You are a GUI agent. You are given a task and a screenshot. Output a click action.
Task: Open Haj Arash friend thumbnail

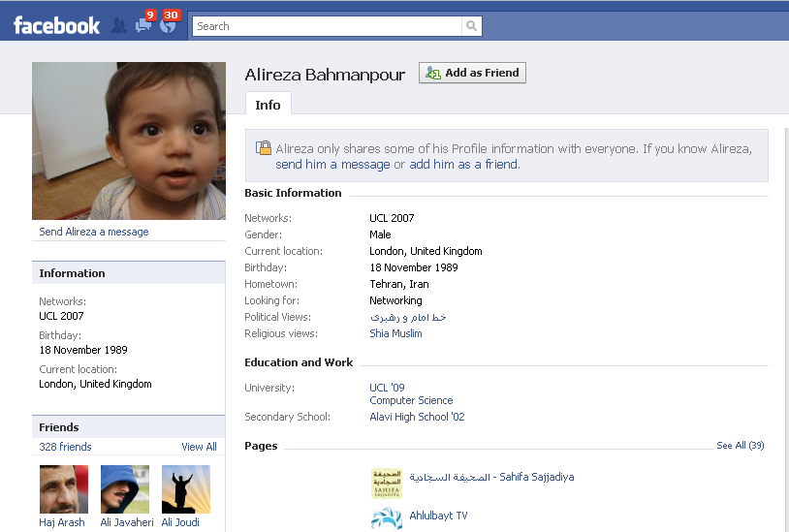pos(64,489)
